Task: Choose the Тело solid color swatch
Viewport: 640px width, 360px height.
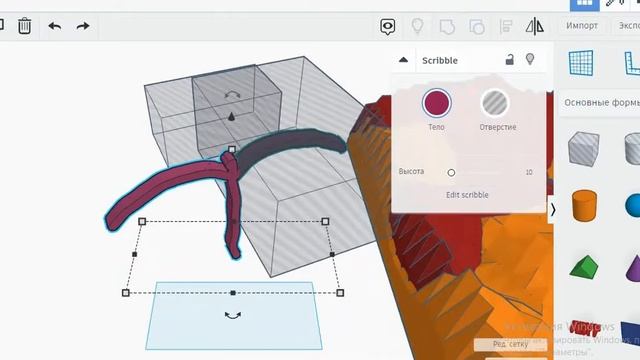Action: (437, 103)
